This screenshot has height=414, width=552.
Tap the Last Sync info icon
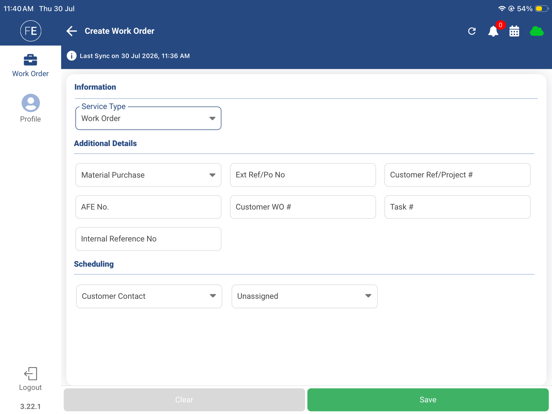71,56
